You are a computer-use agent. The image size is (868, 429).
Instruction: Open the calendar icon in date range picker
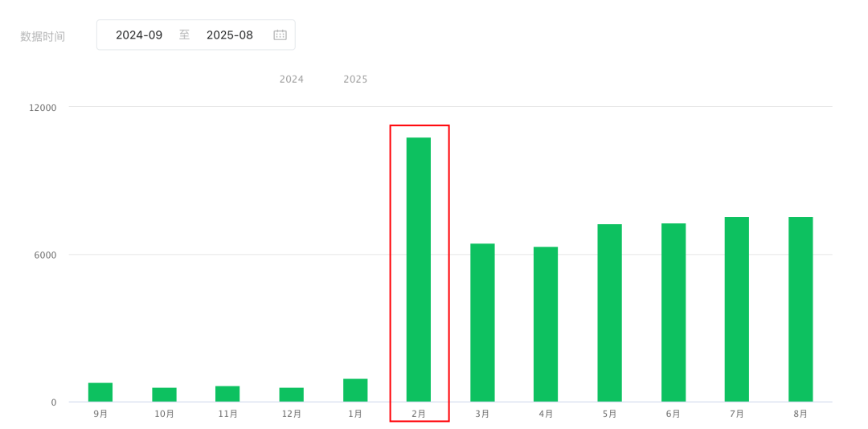[x=280, y=35]
